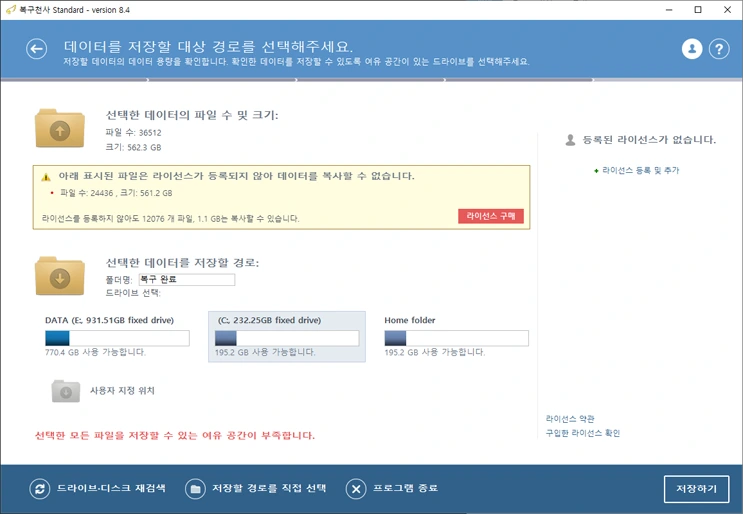Click the 폴더명 input field
The width and height of the screenshot is (743, 514).
tap(187, 280)
